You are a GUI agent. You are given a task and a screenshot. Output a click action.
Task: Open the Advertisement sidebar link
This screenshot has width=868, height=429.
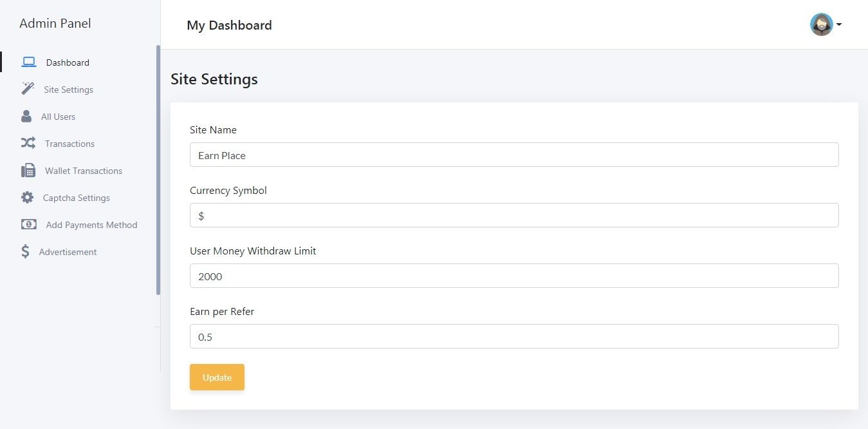68,252
